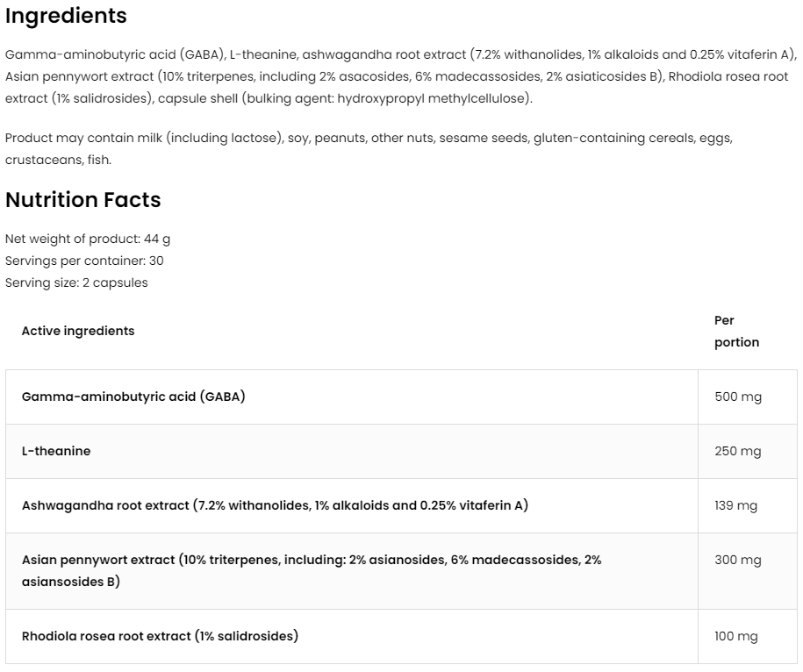This screenshot has height=672, width=803.
Task: Select the Asian pennywort extract table row label
Action: click(312, 570)
